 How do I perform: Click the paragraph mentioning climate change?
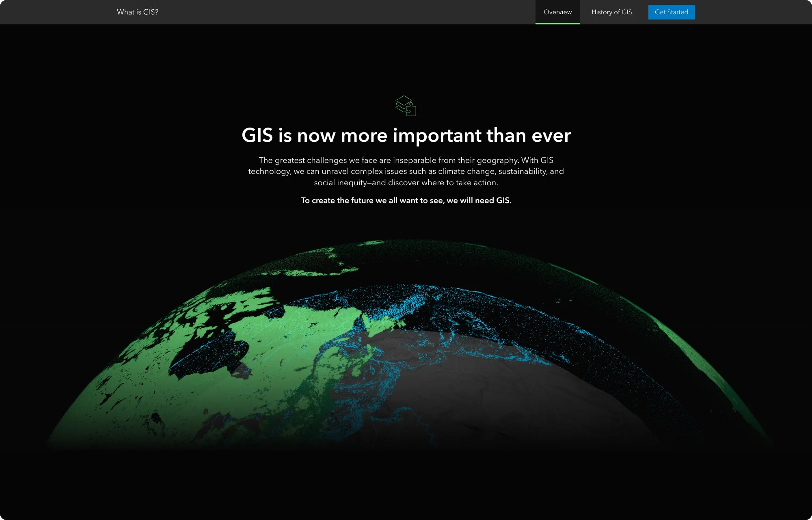click(406, 171)
